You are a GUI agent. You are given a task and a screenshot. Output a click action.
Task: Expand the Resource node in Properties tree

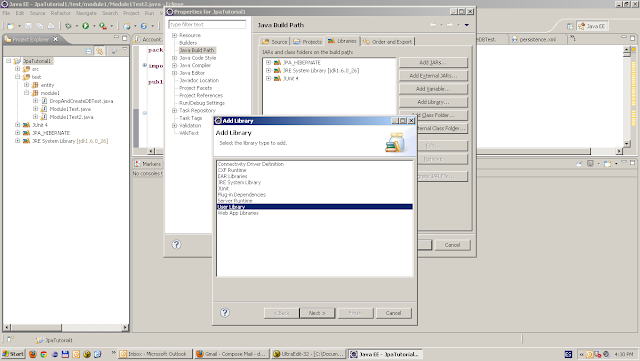[174, 35]
